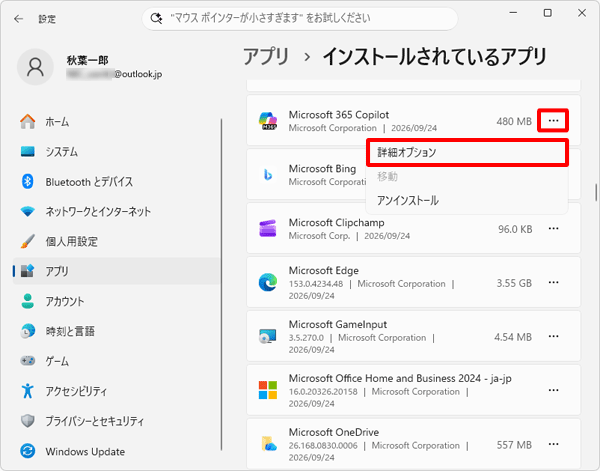Click the Microsoft GameInput title text

pos(338,324)
